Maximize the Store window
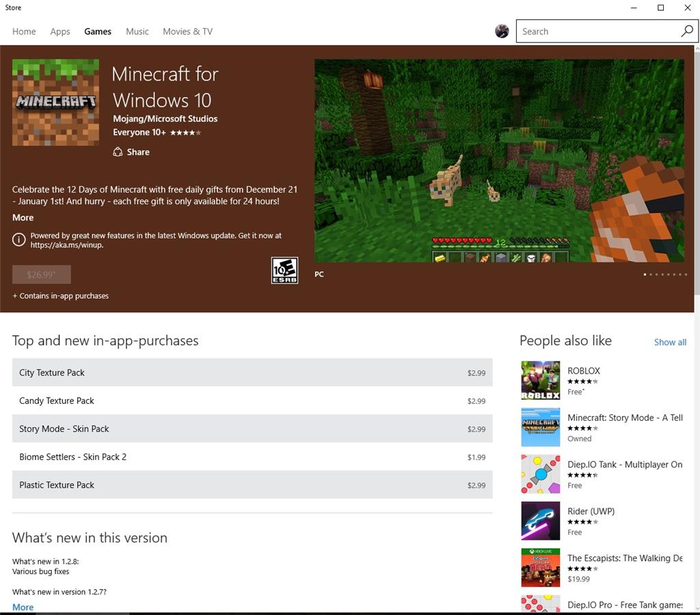 click(x=661, y=8)
